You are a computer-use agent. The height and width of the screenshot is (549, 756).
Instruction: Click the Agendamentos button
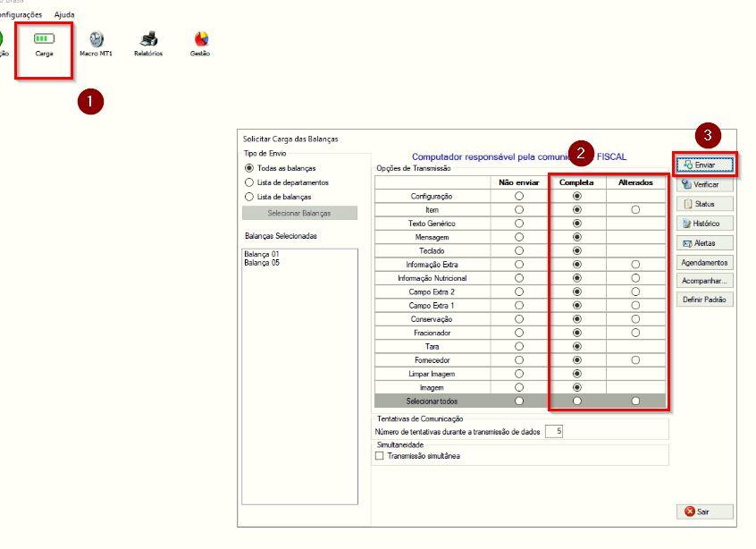click(705, 263)
